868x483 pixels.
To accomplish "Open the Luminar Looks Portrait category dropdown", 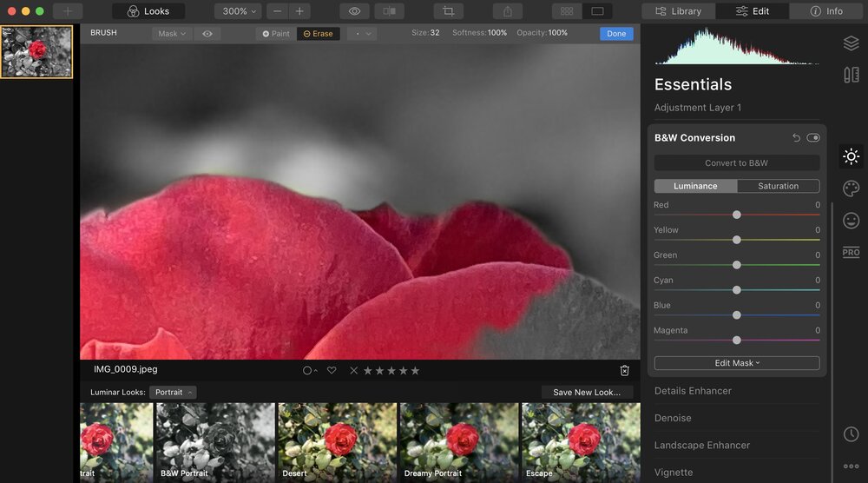I will pos(173,393).
